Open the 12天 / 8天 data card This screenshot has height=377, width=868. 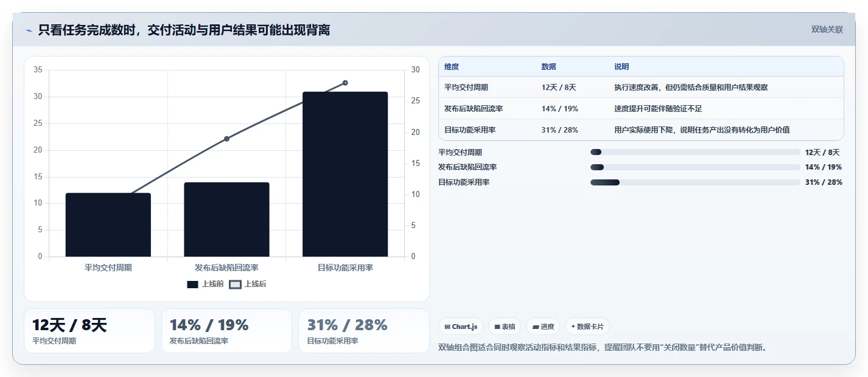89,331
